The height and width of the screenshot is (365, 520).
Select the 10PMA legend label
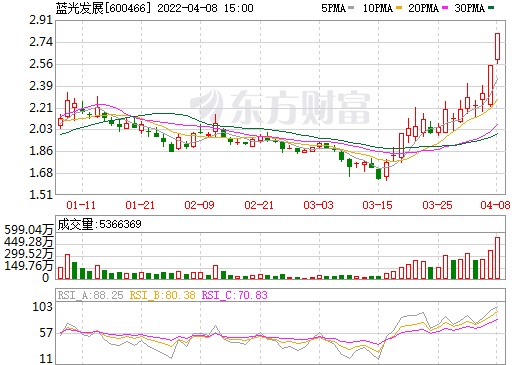[x=377, y=8]
